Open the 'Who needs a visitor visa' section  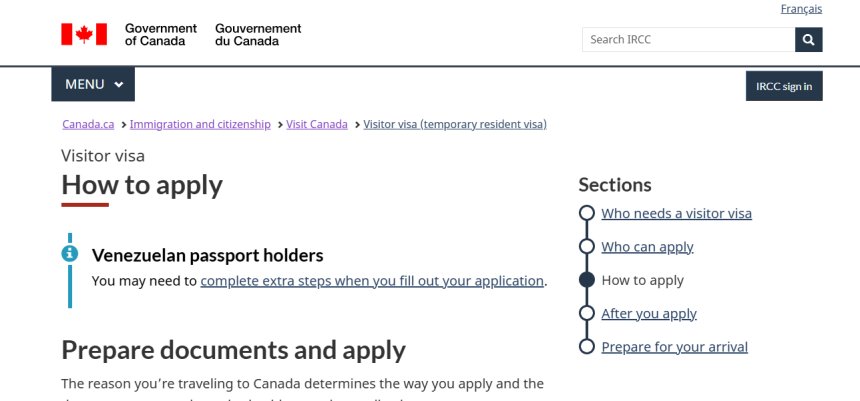click(676, 214)
